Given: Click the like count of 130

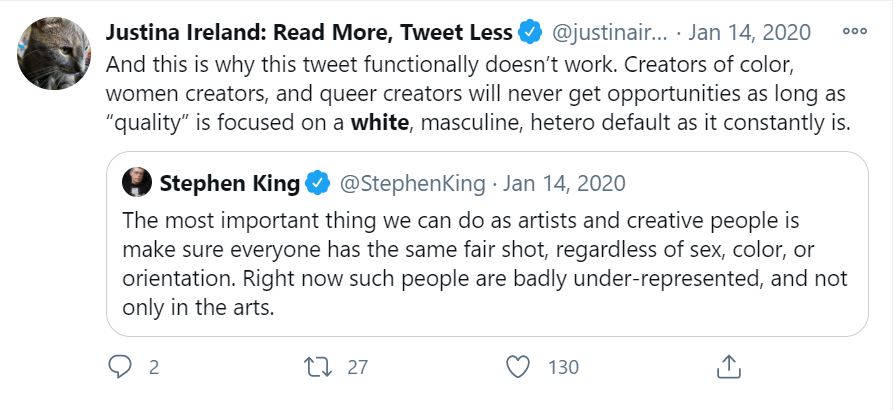Looking at the screenshot, I should pyautogui.click(x=564, y=367).
